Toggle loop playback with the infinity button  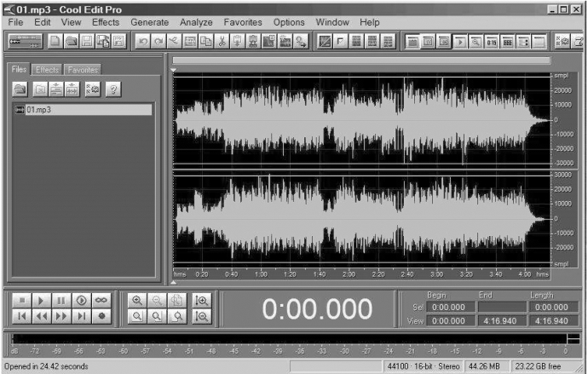pos(101,300)
